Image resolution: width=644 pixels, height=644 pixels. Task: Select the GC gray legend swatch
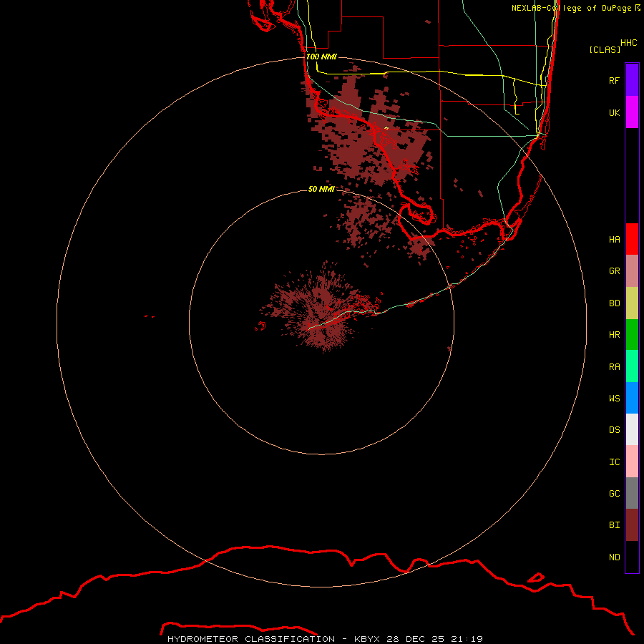pos(632,493)
